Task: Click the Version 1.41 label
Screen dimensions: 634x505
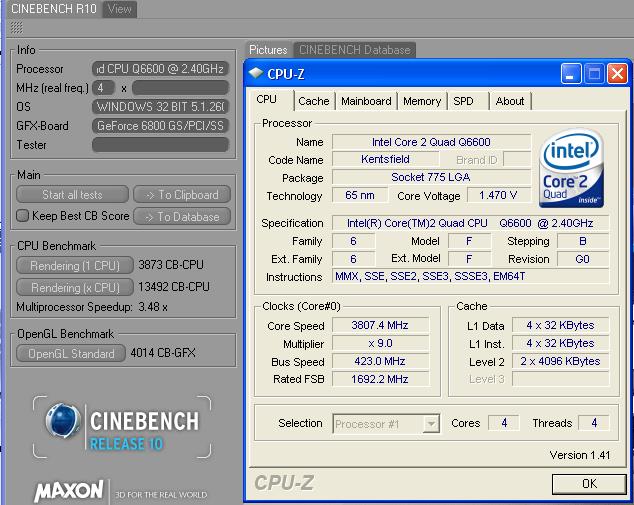Action: [x=580, y=455]
